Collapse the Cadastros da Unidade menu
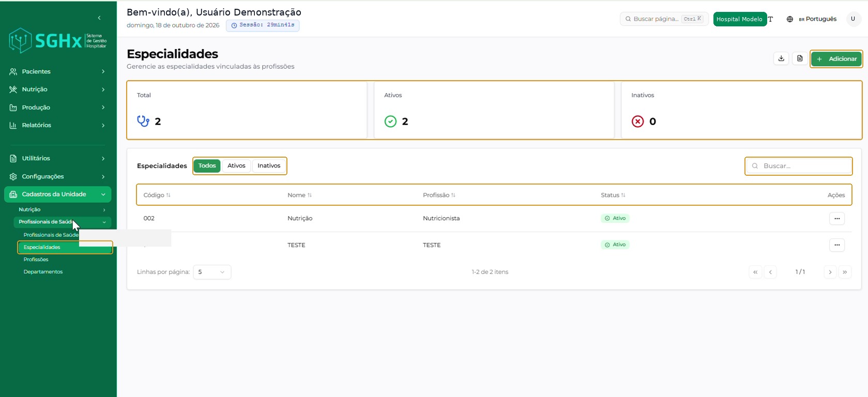 coord(57,194)
